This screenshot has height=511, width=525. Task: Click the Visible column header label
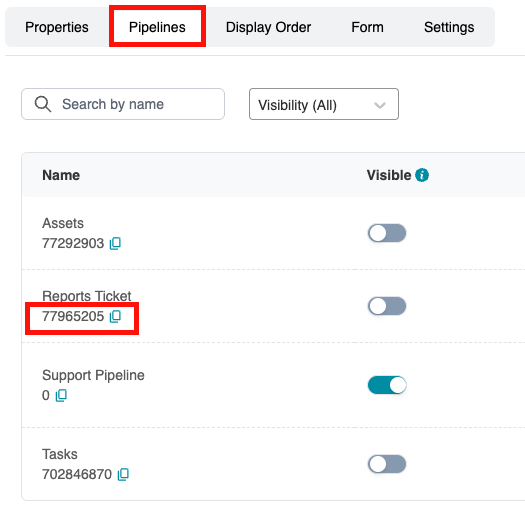(389, 175)
